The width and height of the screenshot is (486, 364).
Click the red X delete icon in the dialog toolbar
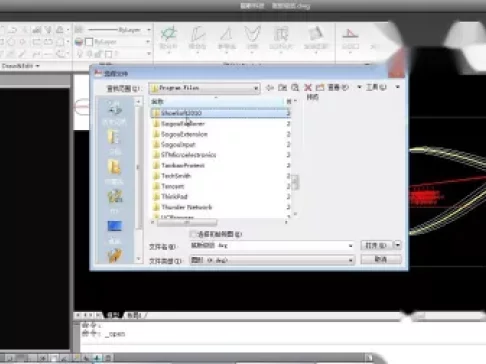click(x=308, y=88)
